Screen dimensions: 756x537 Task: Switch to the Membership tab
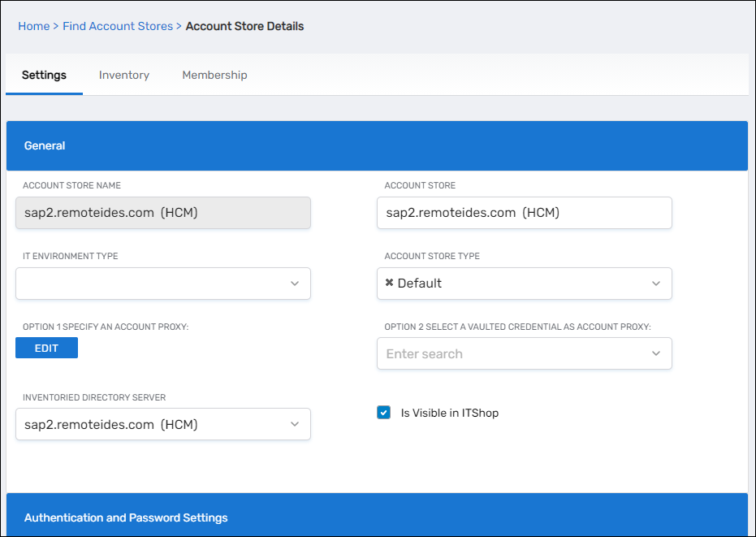pyautogui.click(x=214, y=75)
